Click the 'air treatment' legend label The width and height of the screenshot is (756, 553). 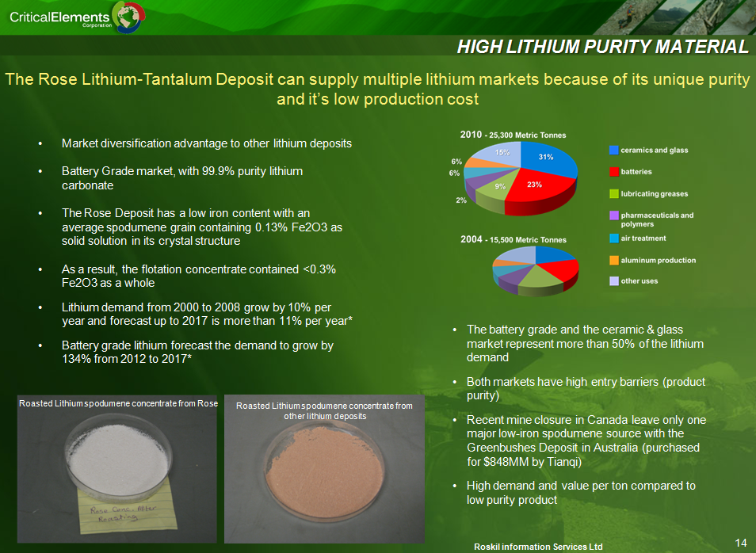(x=643, y=238)
